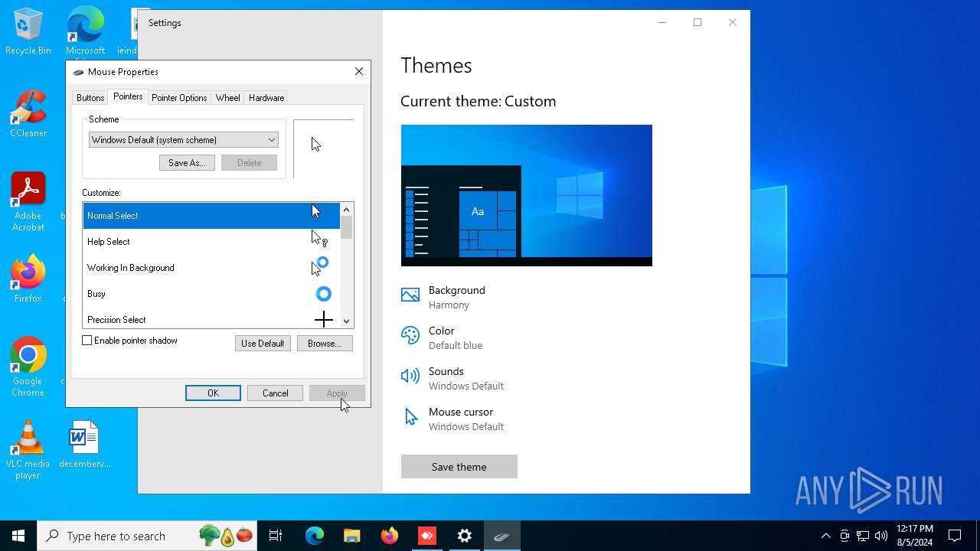The width and height of the screenshot is (980, 551).
Task: Select Busy pointer row
Action: pyautogui.click(x=211, y=294)
